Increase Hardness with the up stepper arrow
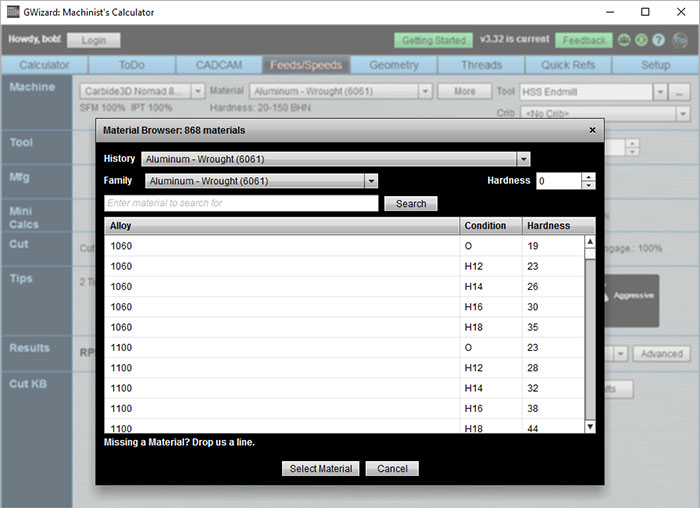 (x=588, y=177)
